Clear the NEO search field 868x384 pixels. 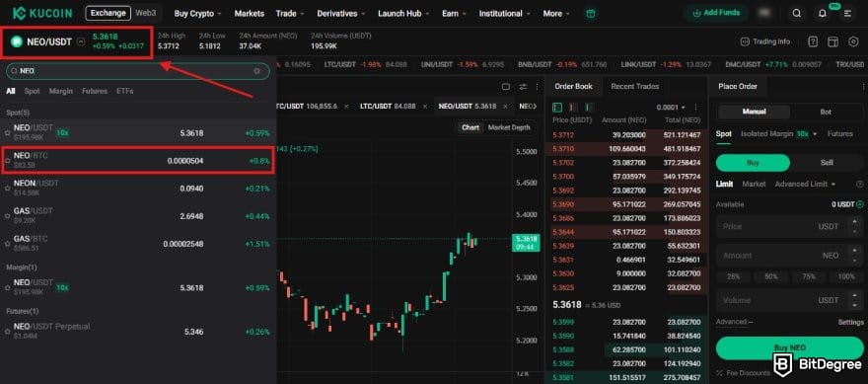coord(256,71)
